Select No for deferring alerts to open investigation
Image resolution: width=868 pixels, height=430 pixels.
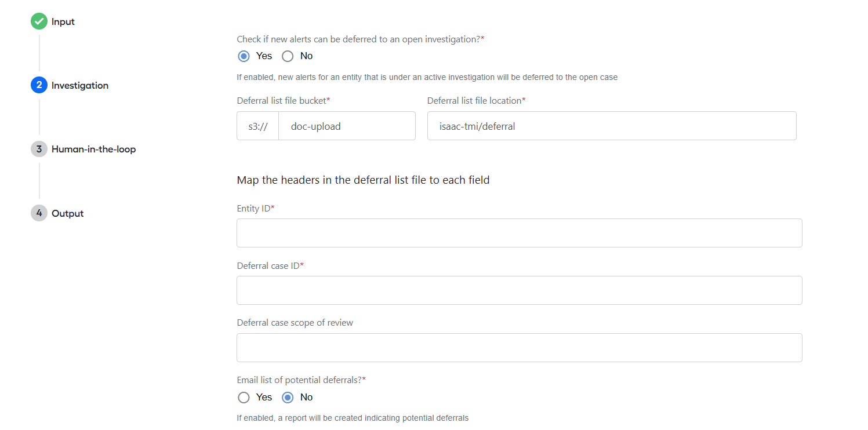tap(288, 56)
